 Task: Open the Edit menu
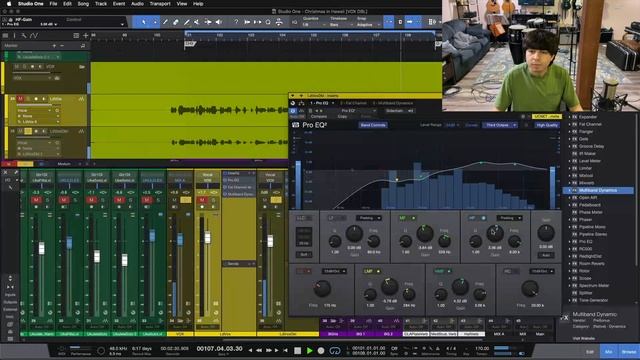tap(67, 4)
